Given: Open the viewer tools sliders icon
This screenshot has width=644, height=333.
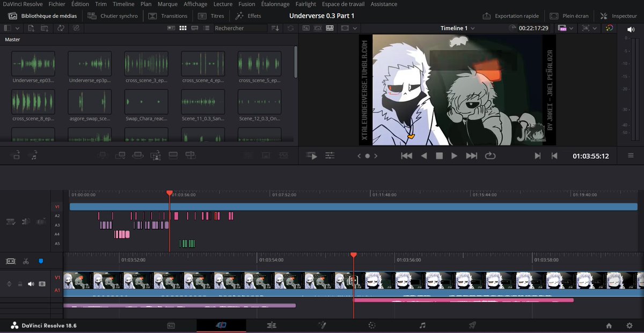Looking at the screenshot, I should coord(330,156).
